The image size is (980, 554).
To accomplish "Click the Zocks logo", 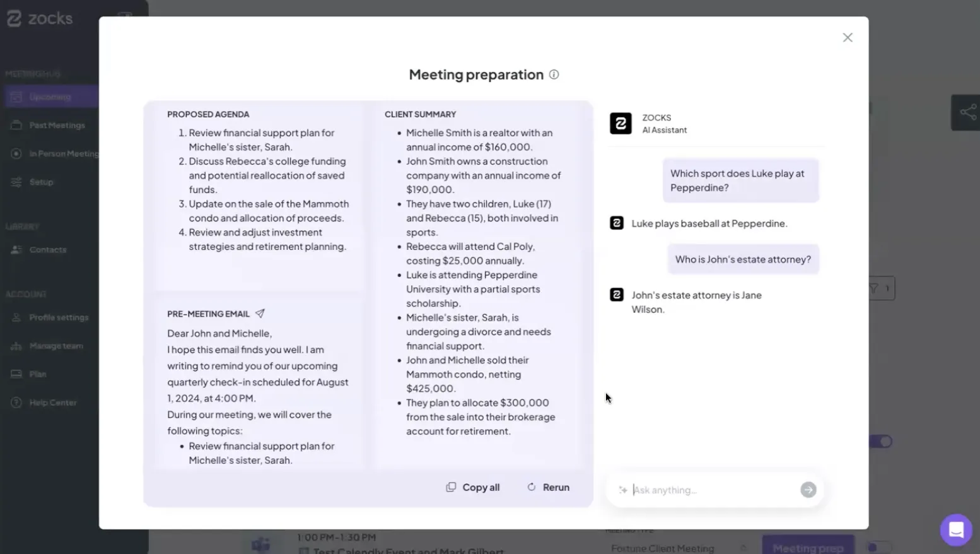I will click(x=40, y=19).
